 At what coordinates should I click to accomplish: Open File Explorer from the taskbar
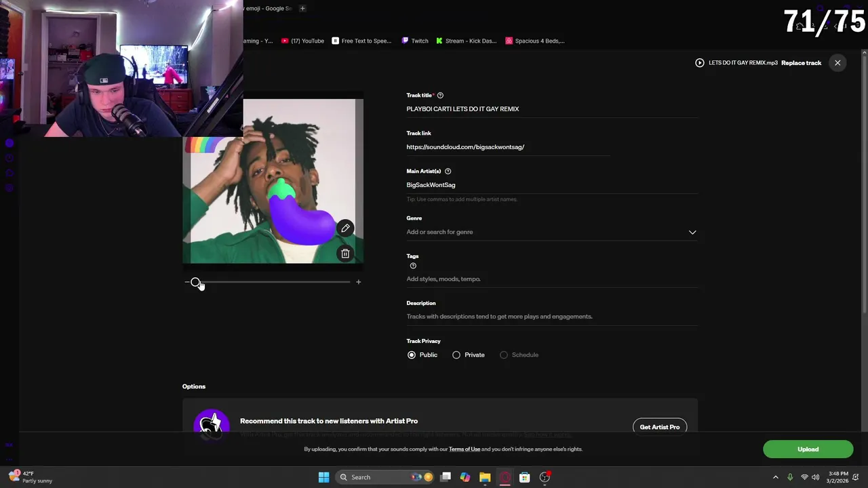click(x=485, y=477)
